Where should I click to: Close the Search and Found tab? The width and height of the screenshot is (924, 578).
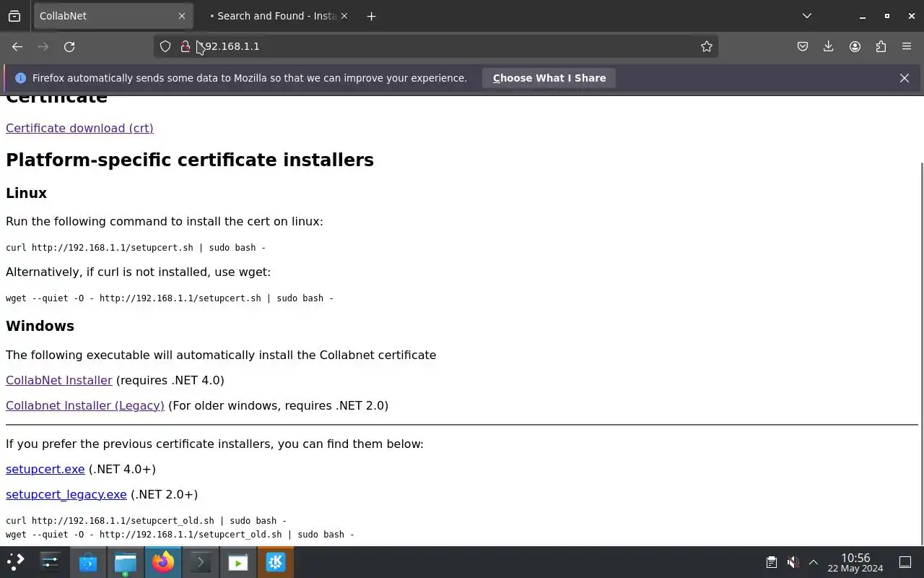tap(344, 16)
